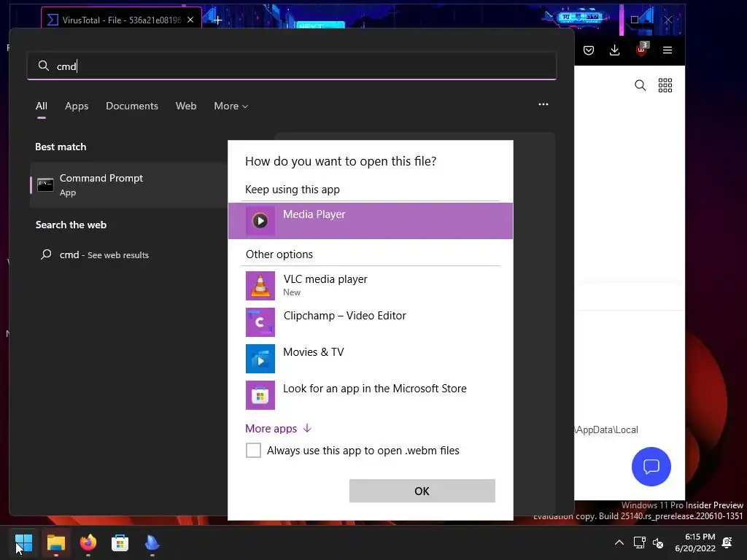Screen dimensions: 747x560
Task: Open blue feather app in taskbar
Action: point(152,542)
